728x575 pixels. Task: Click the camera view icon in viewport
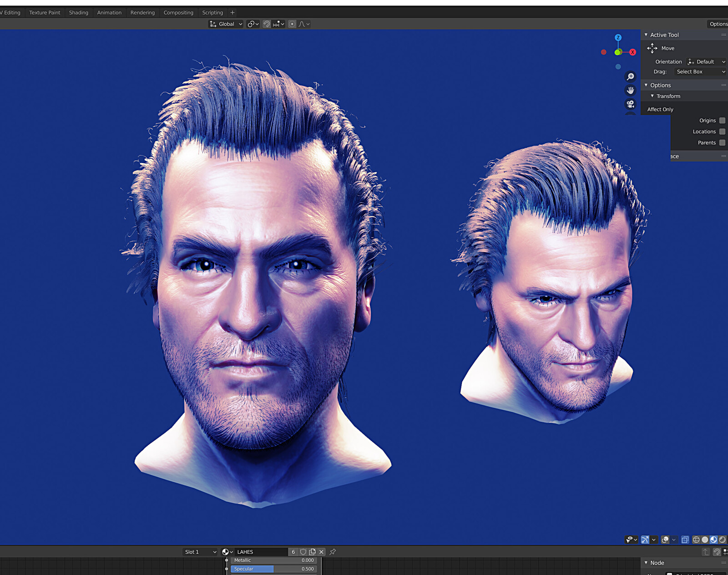click(630, 104)
